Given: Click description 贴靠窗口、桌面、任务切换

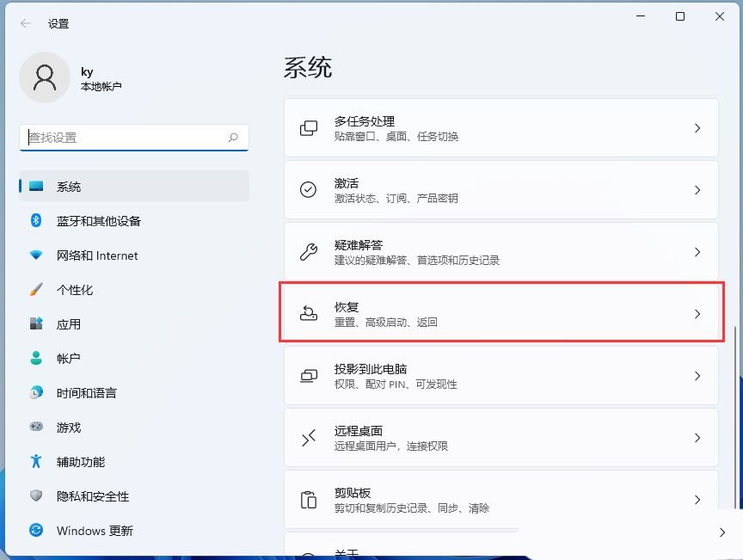Looking at the screenshot, I should [396, 137].
